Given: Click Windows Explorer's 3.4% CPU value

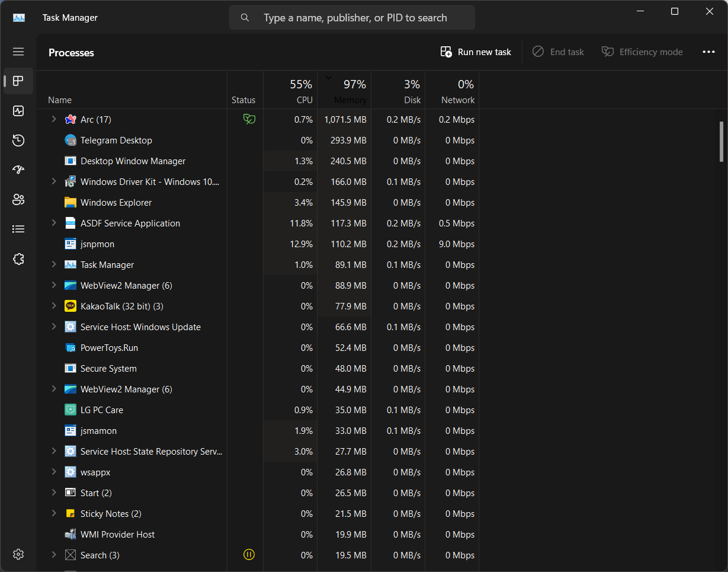Looking at the screenshot, I should click(303, 202).
